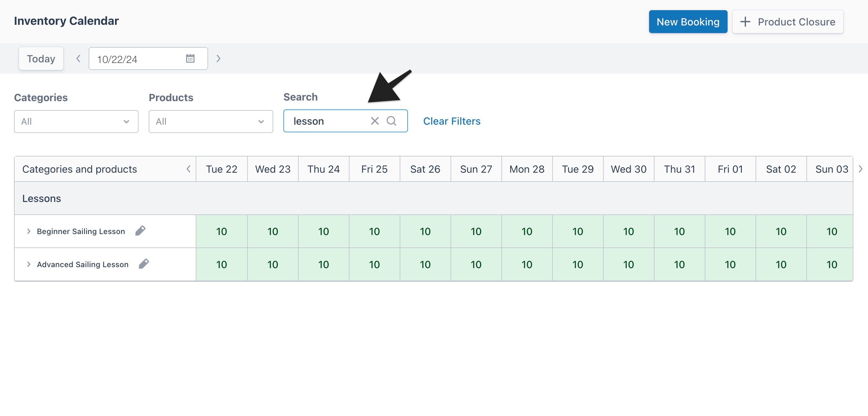Open Advanced Sailing Lesson availability on Sat 02
Image resolution: width=868 pixels, height=416 pixels.
[x=781, y=265]
